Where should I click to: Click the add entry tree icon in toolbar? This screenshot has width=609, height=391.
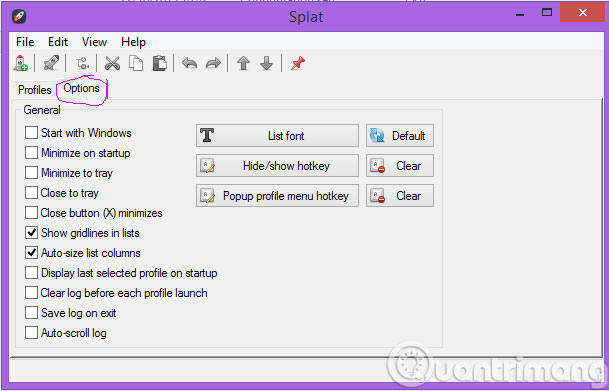[82, 63]
